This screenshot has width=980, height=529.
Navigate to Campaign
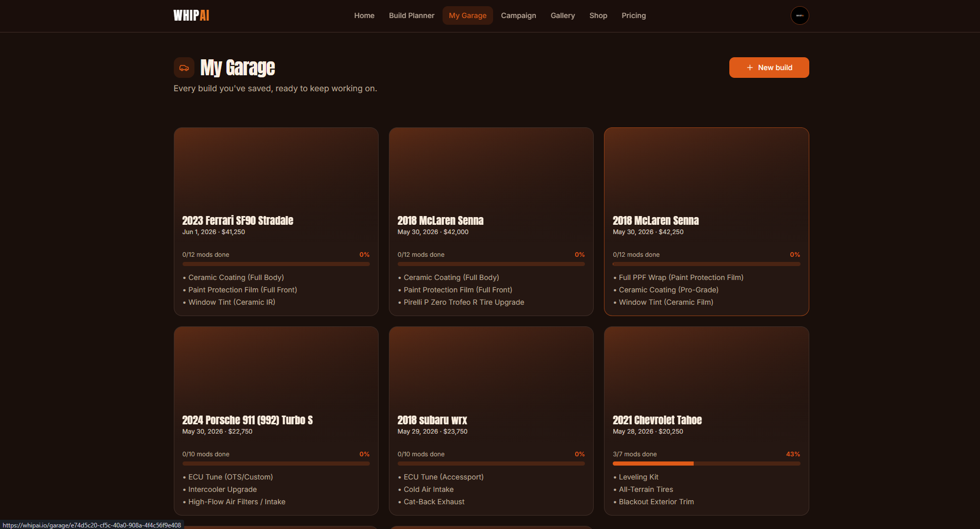518,15
